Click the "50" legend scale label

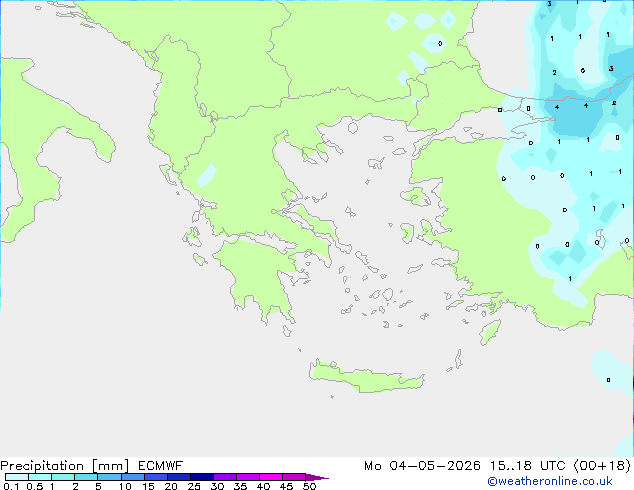point(309,486)
